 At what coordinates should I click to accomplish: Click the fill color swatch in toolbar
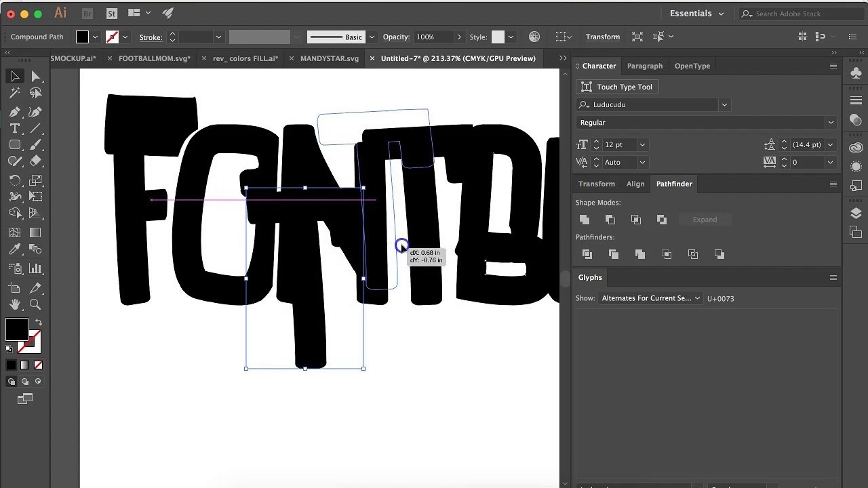click(x=16, y=329)
